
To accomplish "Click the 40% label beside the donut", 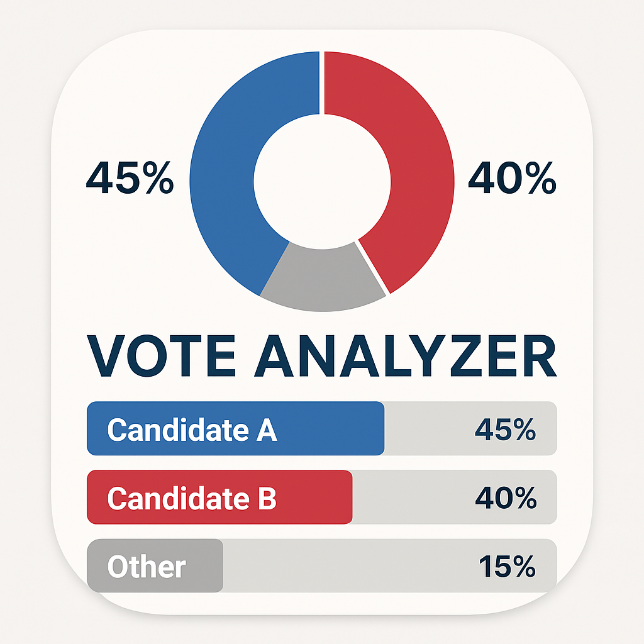I will click(512, 177).
